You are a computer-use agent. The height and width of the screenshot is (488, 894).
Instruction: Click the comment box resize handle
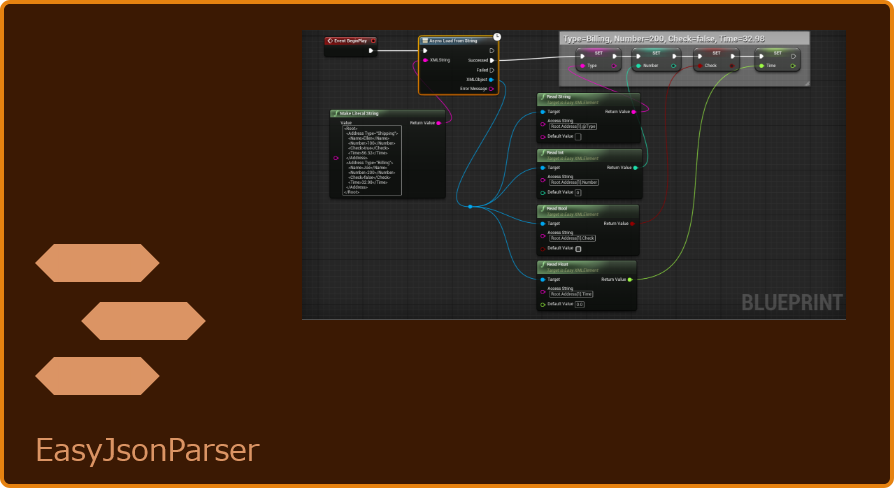click(806, 83)
